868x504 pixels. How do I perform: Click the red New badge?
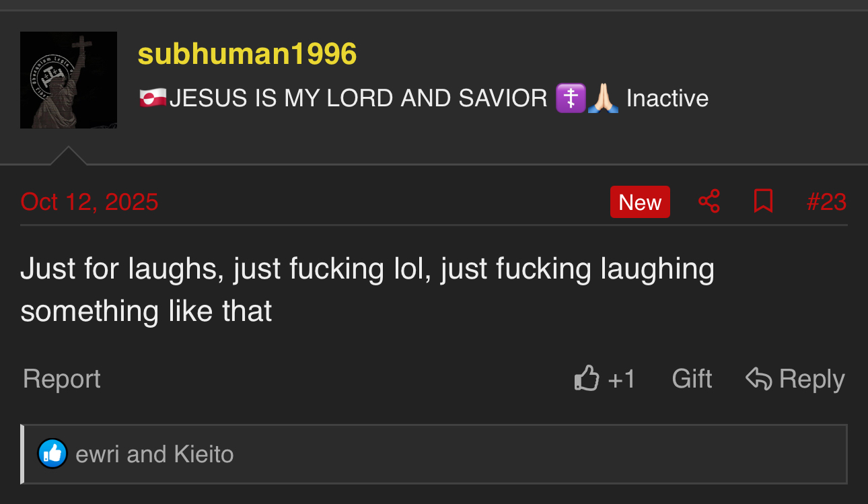640,202
